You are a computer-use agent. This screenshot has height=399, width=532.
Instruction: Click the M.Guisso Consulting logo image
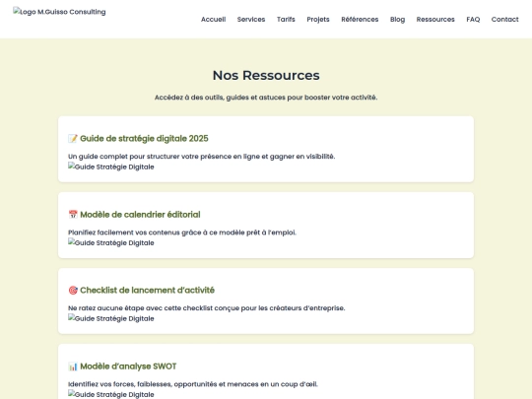[x=59, y=12]
